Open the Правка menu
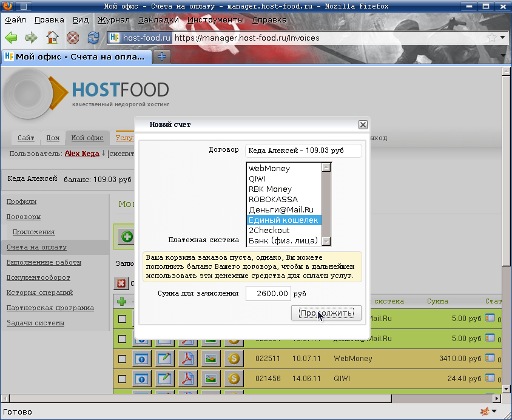 tap(49, 20)
